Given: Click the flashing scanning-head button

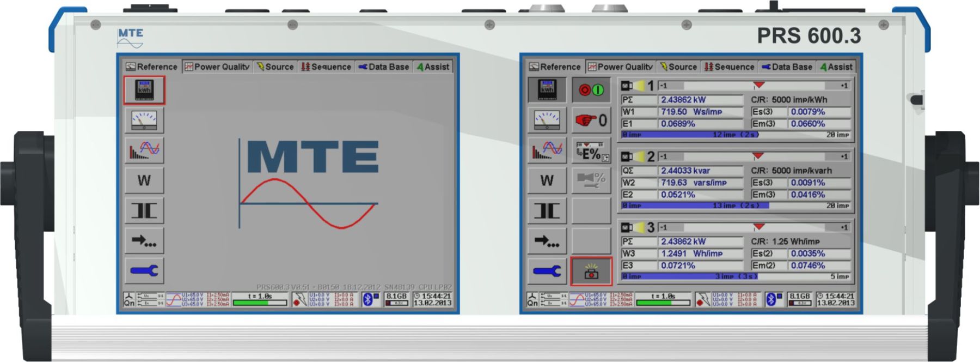Looking at the screenshot, I should [x=591, y=271].
